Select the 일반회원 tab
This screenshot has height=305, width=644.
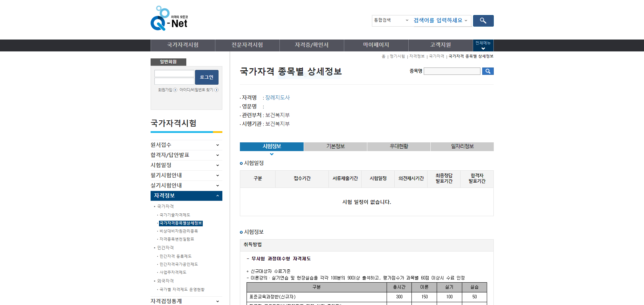click(168, 62)
